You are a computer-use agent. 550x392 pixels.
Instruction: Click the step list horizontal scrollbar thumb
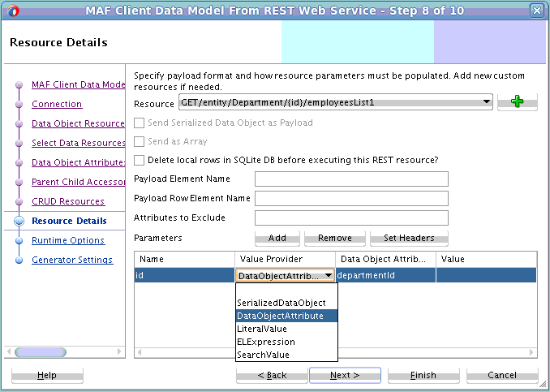point(41,352)
